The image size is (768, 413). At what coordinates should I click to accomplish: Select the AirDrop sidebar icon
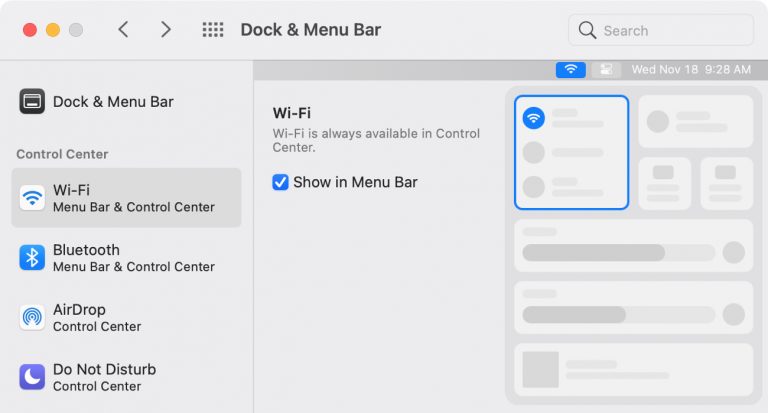32,317
